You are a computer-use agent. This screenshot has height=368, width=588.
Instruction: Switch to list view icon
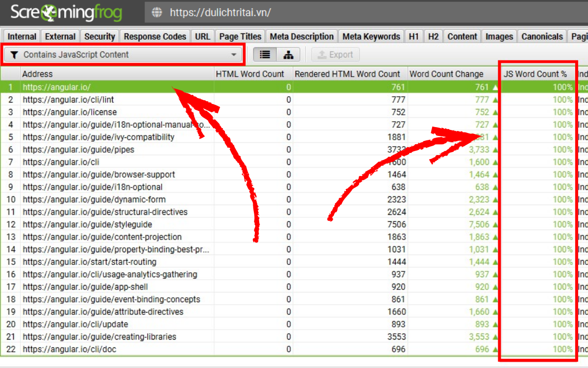[265, 54]
